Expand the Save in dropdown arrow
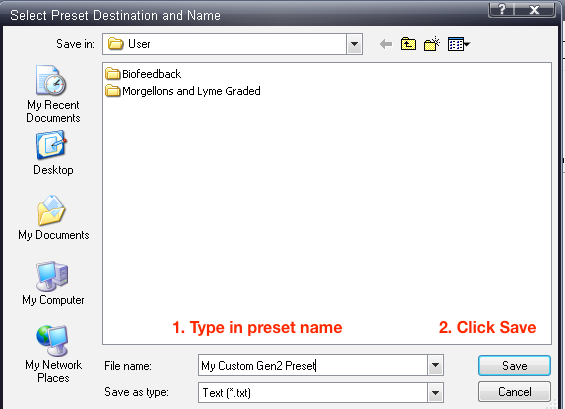565x409 pixels. 354,44
